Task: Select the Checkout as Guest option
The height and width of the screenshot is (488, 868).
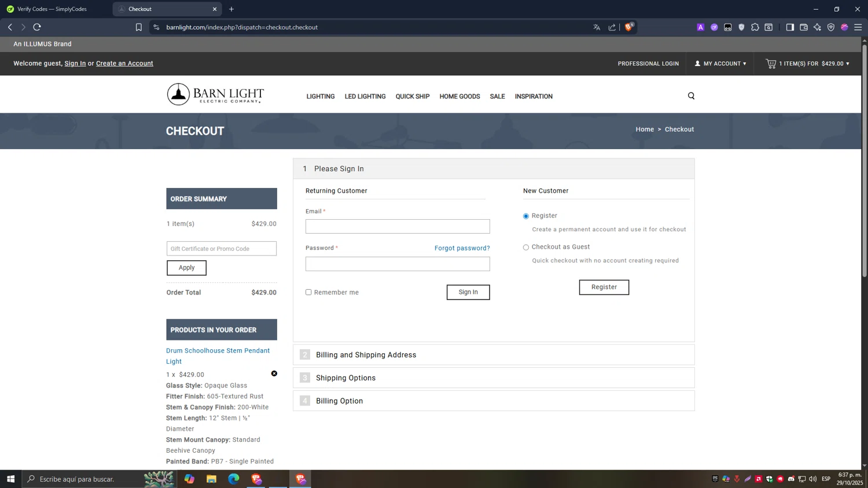Action: coord(526,247)
